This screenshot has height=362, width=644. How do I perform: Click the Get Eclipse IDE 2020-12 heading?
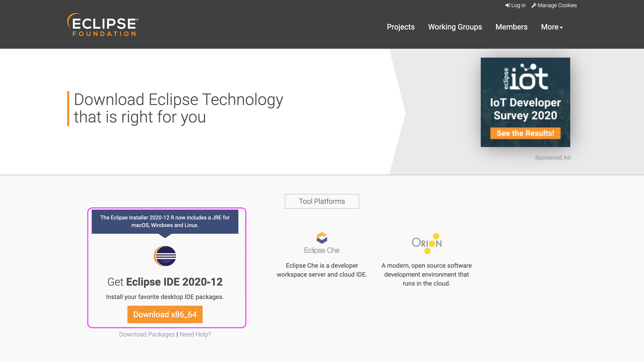tap(165, 282)
